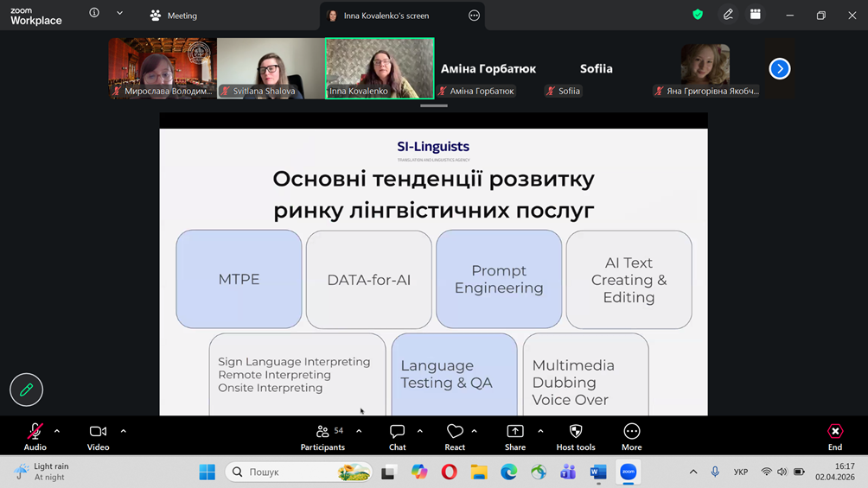Open the React menu
The width and height of the screenshot is (868, 488).
pyautogui.click(x=455, y=436)
